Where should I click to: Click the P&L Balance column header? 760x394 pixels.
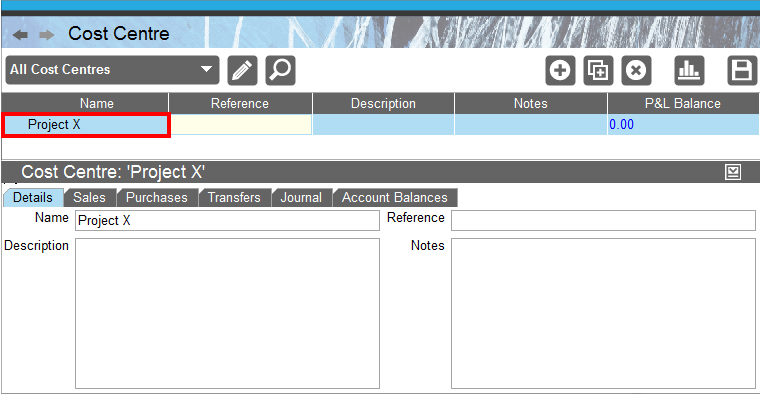coord(683,104)
